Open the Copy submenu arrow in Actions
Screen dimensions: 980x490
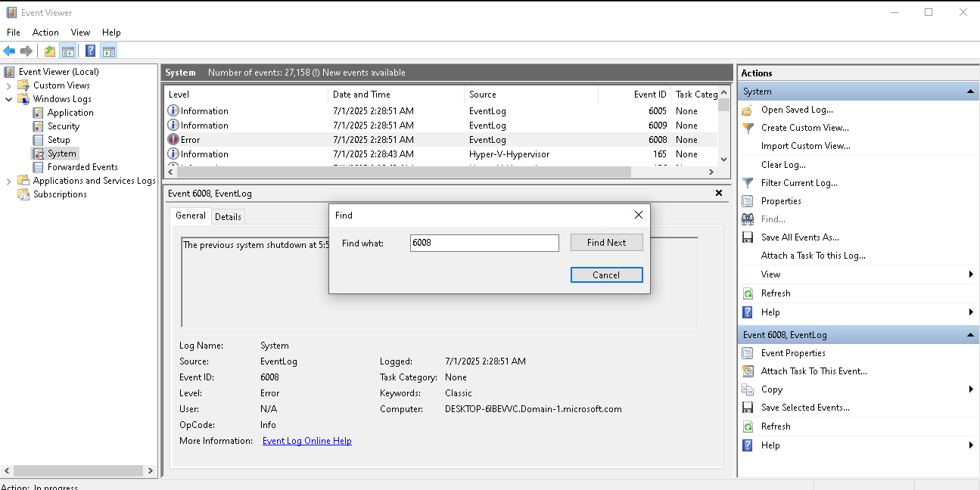pos(971,389)
